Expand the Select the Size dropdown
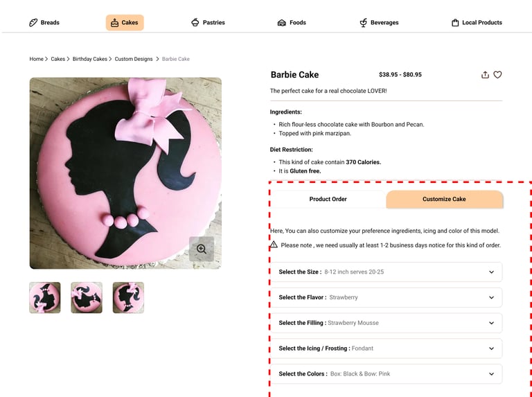 386,272
